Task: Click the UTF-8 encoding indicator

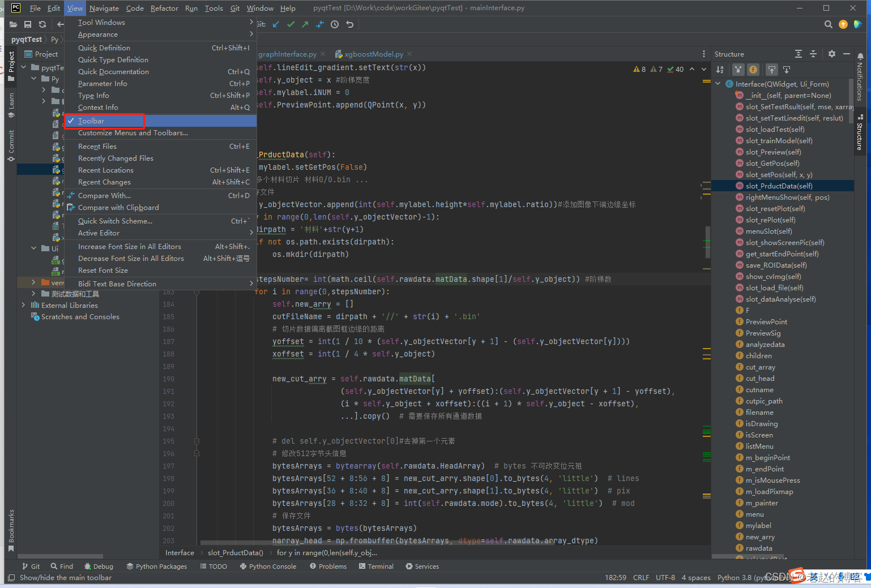Action: [665, 577]
